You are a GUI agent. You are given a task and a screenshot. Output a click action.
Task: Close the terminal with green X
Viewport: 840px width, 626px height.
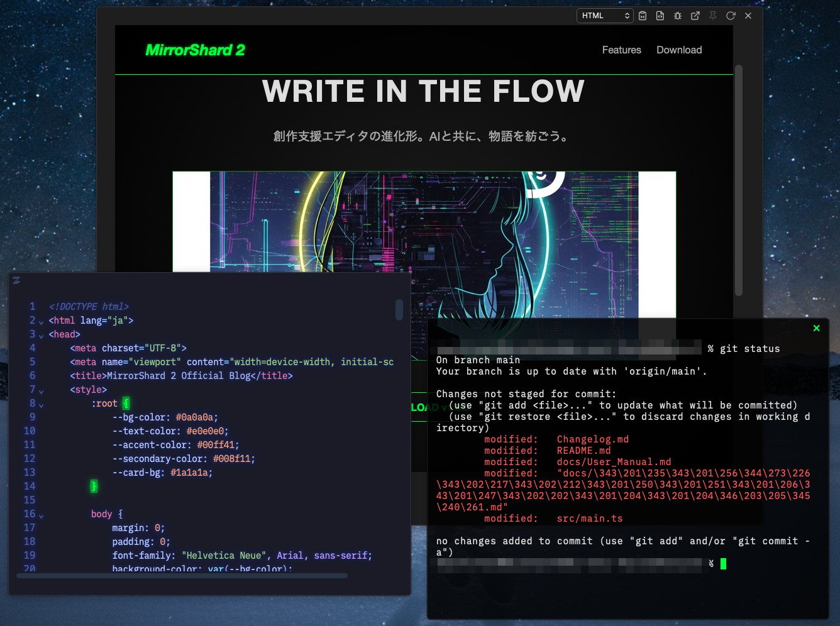(x=816, y=328)
